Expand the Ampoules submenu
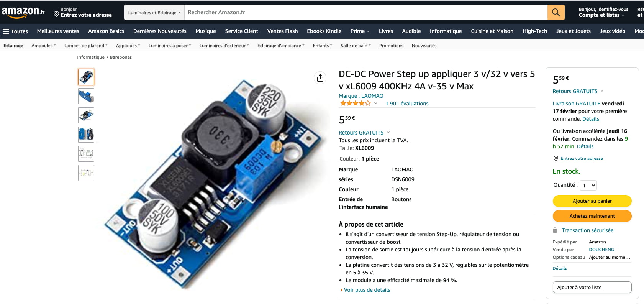 [x=44, y=45]
